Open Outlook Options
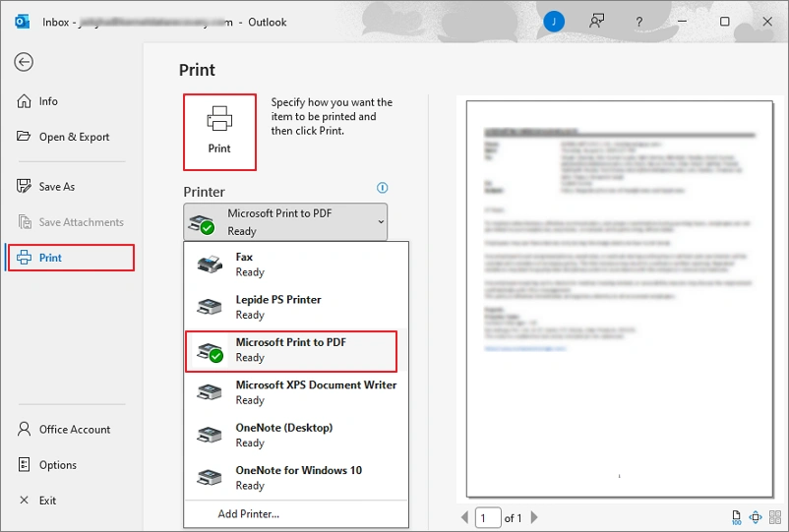789x532 pixels. click(47, 464)
